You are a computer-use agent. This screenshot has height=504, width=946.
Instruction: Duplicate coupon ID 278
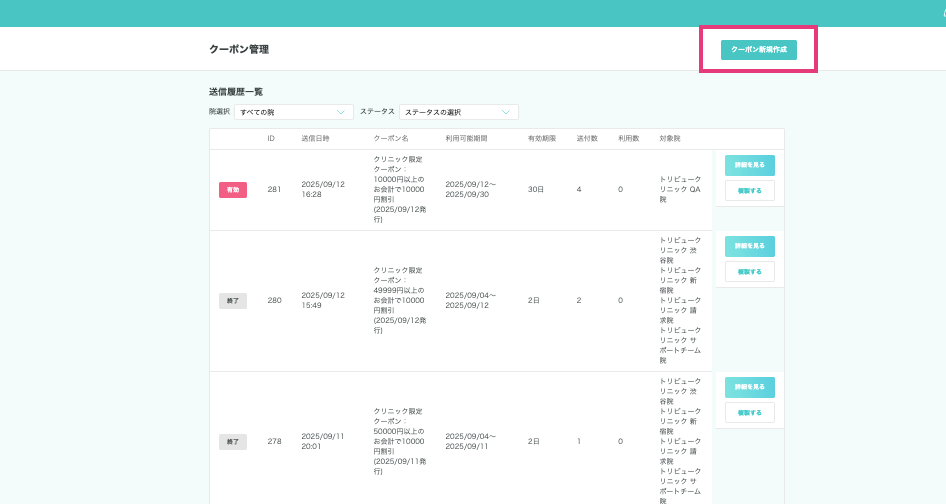(749, 412)
